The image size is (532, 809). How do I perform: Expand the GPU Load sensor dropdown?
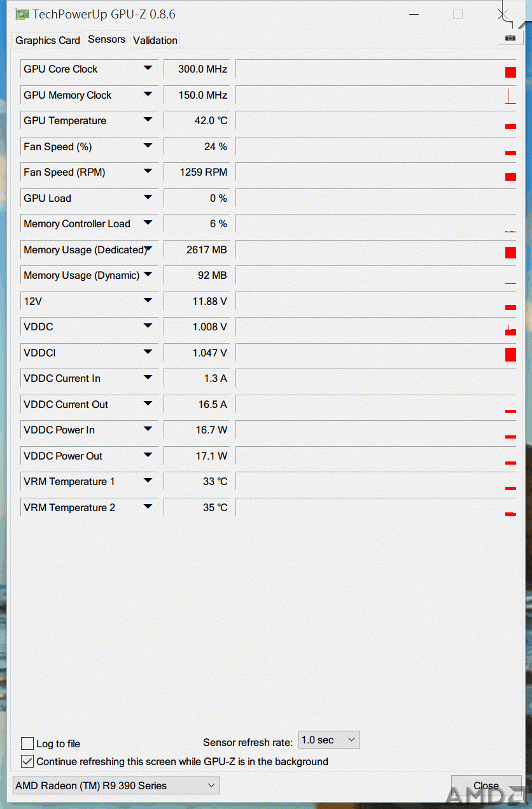pyautogui.click(x=148, y=197)
